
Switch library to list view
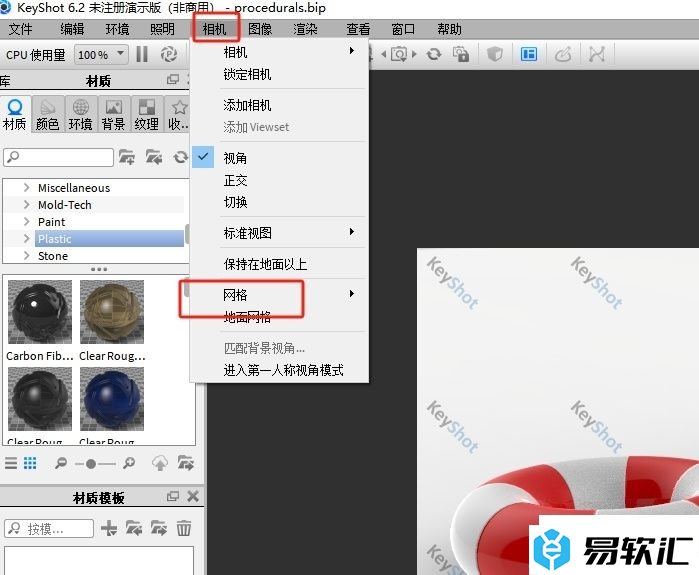pos(11,463)
